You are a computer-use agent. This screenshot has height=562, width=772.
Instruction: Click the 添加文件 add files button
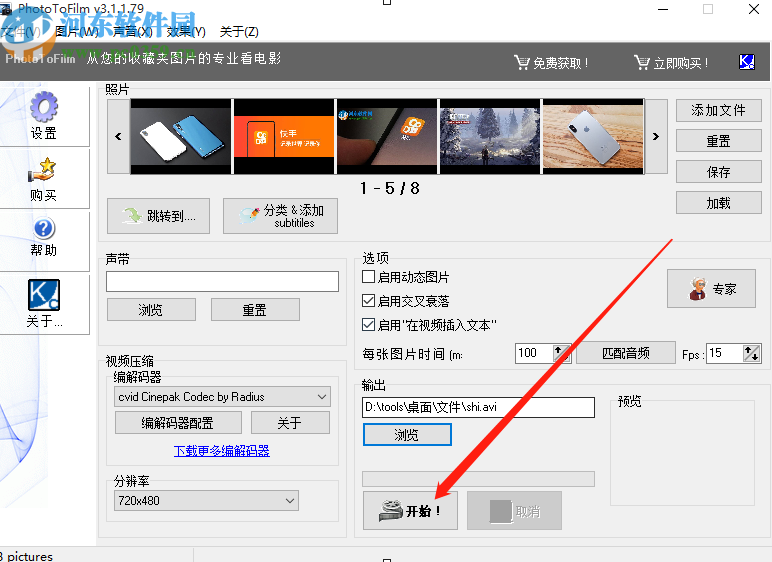tap(718, 110)
